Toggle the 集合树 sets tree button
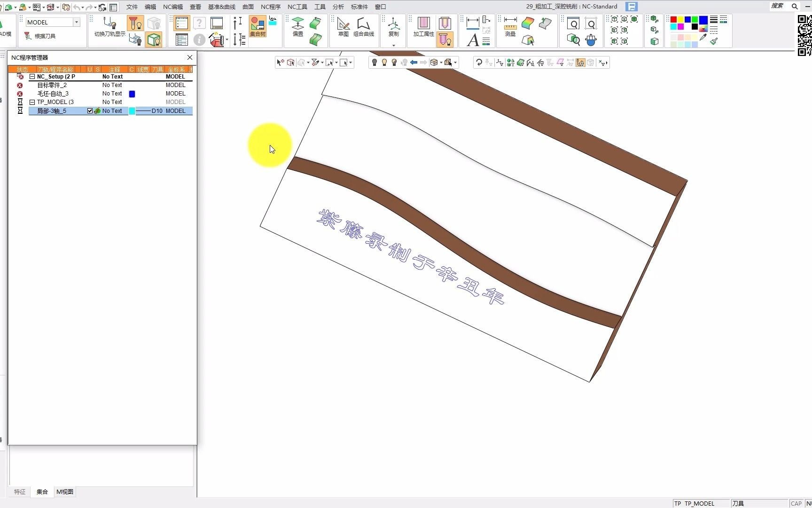Screen dimensions: 812x508 coord(258,26)
